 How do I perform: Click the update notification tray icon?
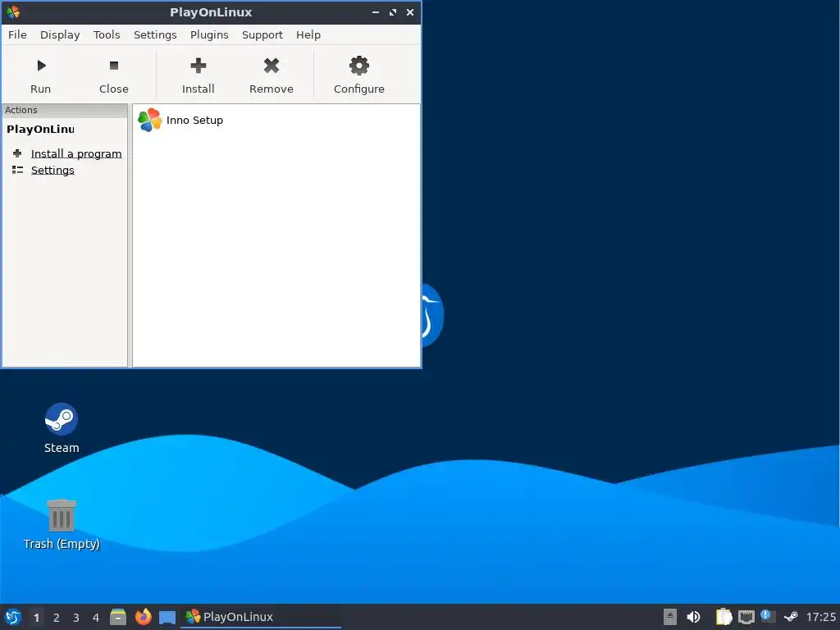coord(768,616)
